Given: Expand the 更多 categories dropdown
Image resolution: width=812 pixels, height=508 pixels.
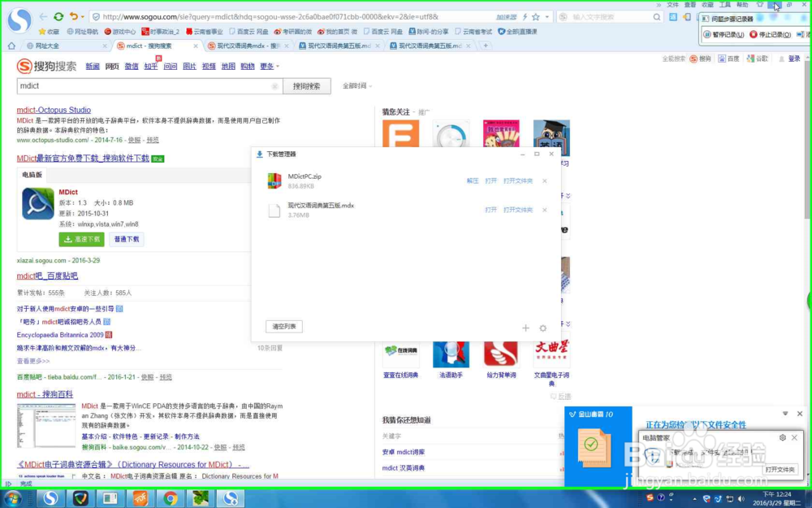Looking at the screenshot, I should click(x=270, y=67).
